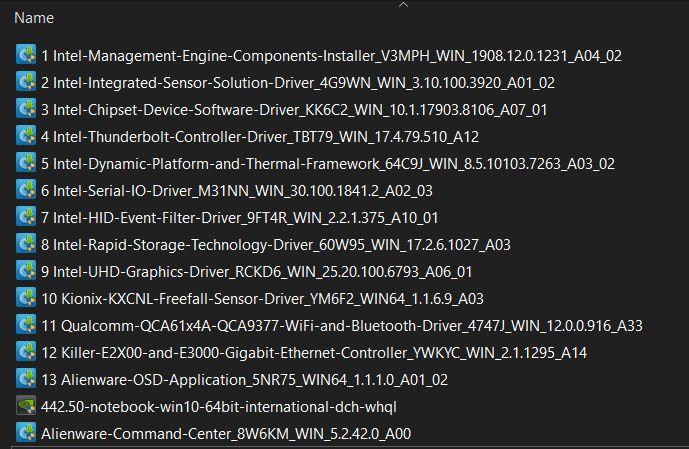Select the Alienware OSD Application file name
The height and width of the screenshot is (449, 689).
click(244, 380)
